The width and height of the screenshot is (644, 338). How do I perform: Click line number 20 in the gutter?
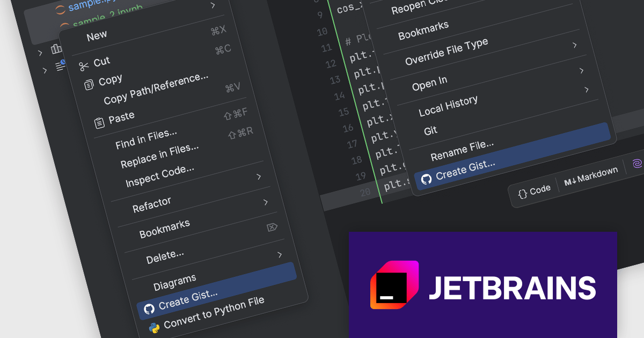(365, 192)
